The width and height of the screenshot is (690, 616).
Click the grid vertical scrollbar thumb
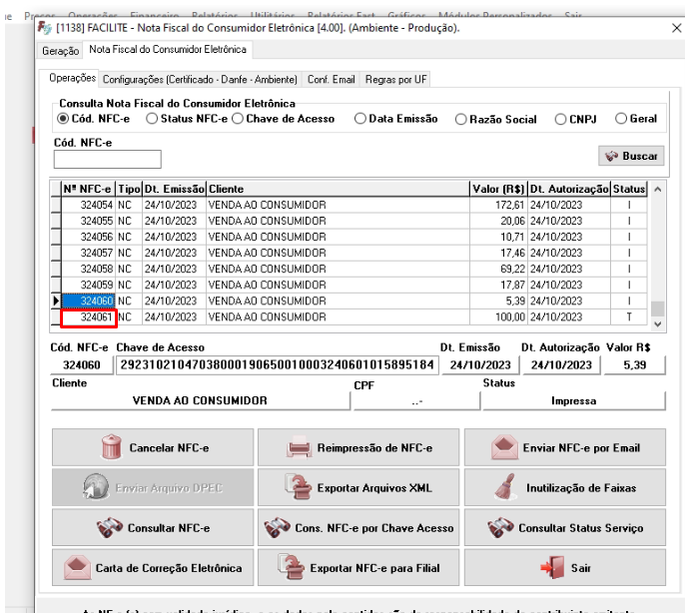[657, 308]
